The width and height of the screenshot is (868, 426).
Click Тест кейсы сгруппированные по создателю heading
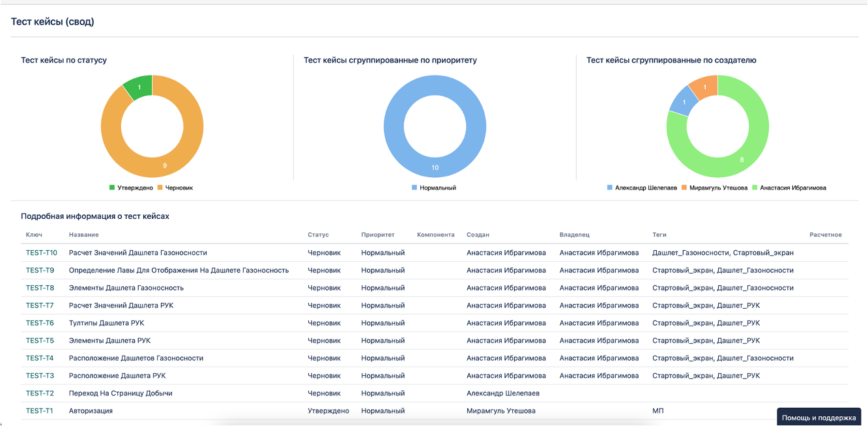coord(671,60)
